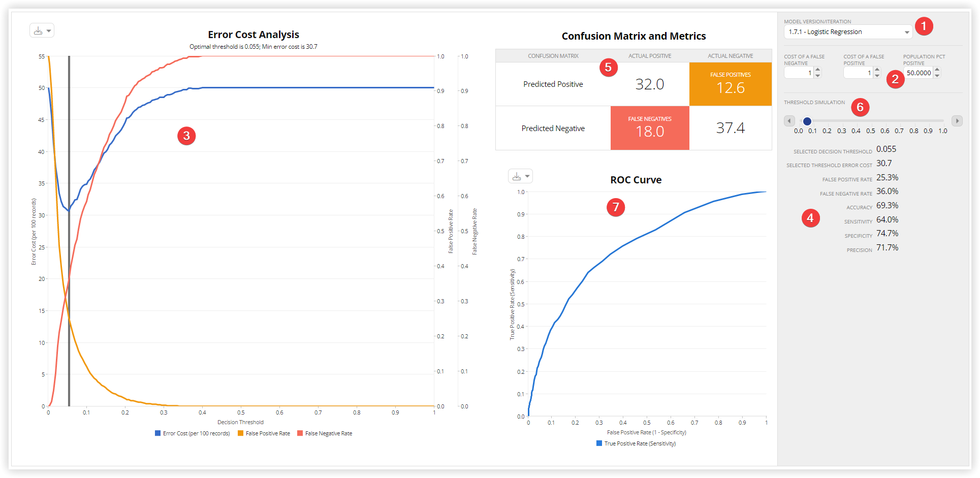980x478 pixels.
Task: Open the Model Version/Iteration dropdown
Action: (x=907, y=31)
